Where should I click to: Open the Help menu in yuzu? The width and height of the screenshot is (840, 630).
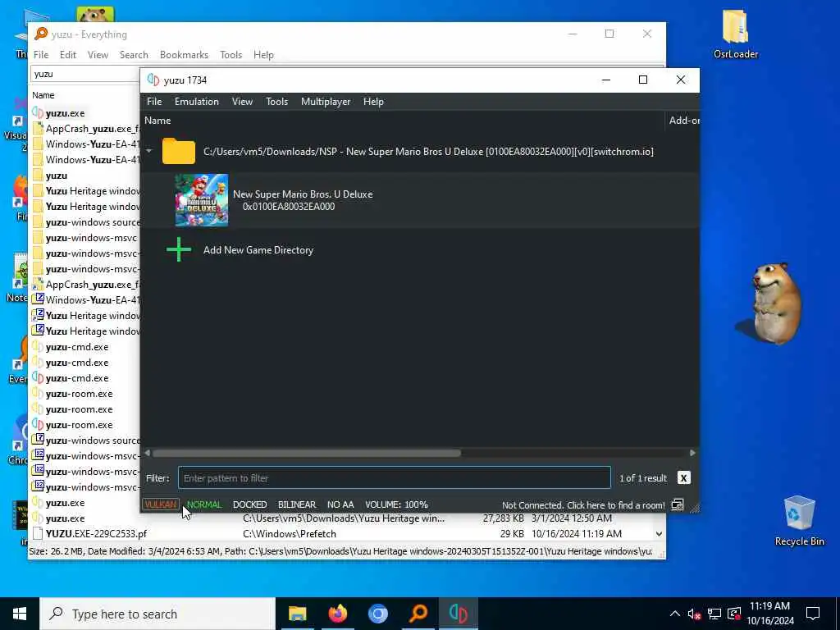pos(373,102)
